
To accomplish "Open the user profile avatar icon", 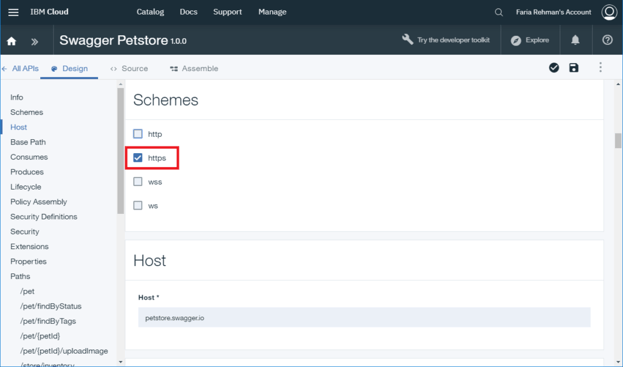I will (x=609, y=12).
